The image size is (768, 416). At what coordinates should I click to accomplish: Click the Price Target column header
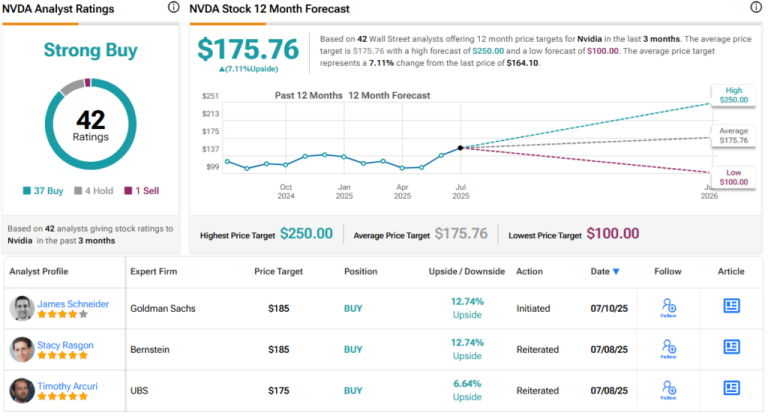279,271
